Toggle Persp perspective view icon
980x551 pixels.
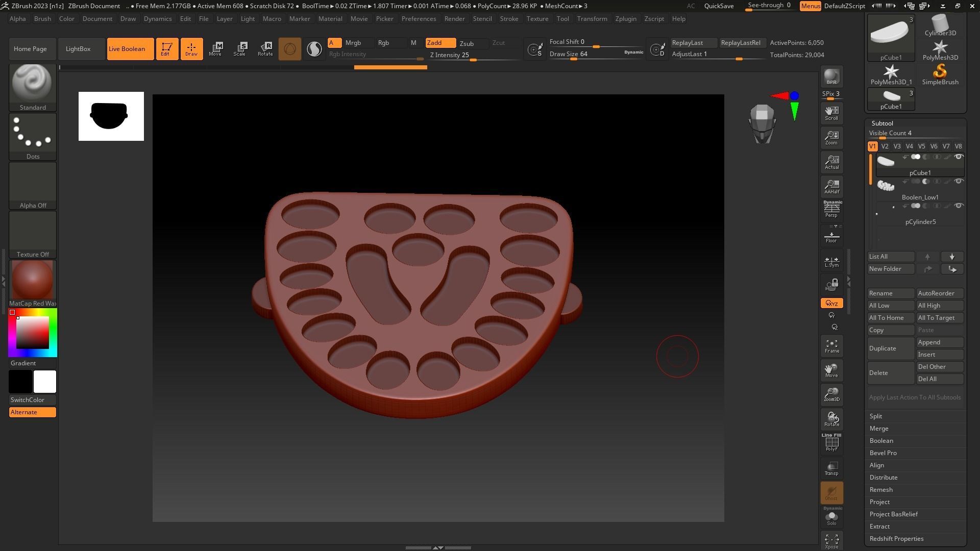click(x=831, y=209)
